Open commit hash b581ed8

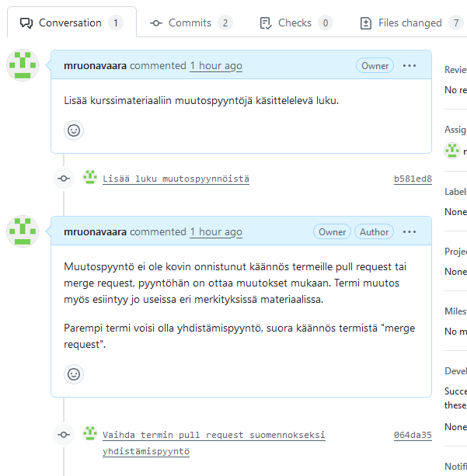pyautogui.click(x=413, y=179)
